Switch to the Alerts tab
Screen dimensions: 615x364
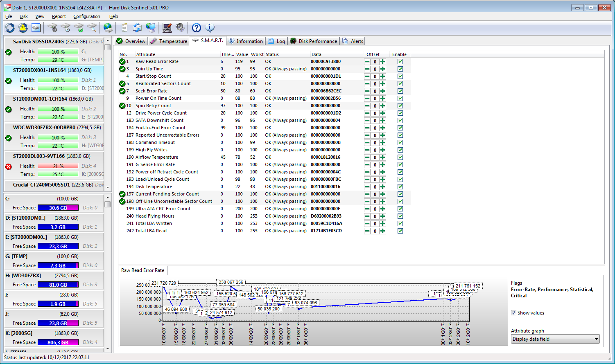[x=353, y=41]
